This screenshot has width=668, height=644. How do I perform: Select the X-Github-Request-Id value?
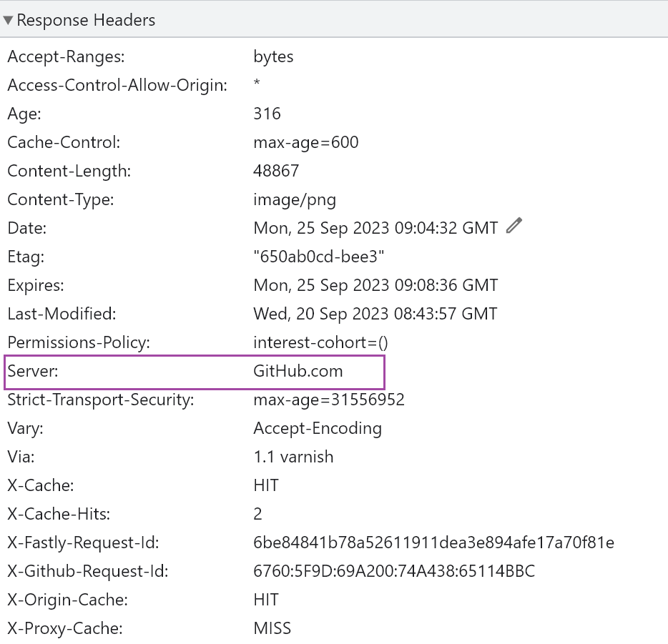pyautogui.click(x=393, y=572)
